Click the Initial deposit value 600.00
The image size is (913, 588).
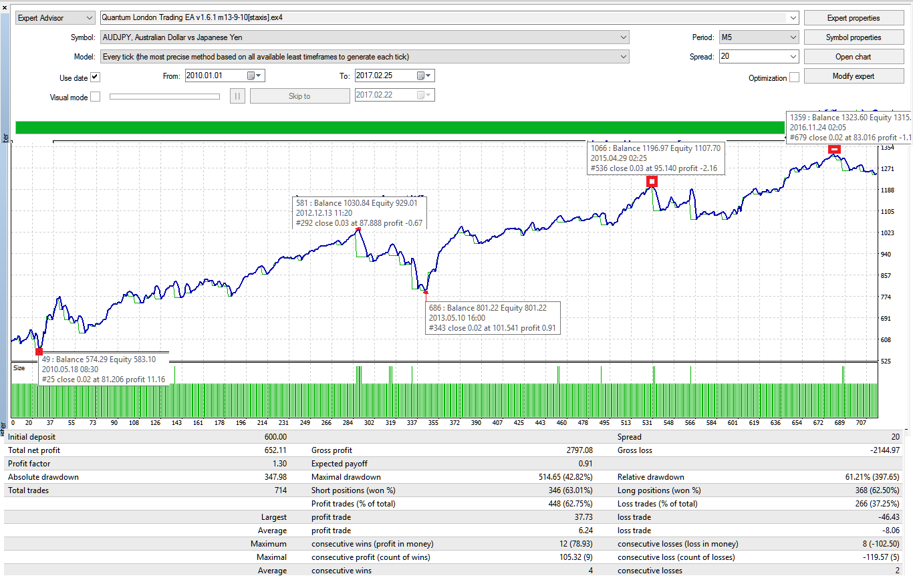[276, 437]
